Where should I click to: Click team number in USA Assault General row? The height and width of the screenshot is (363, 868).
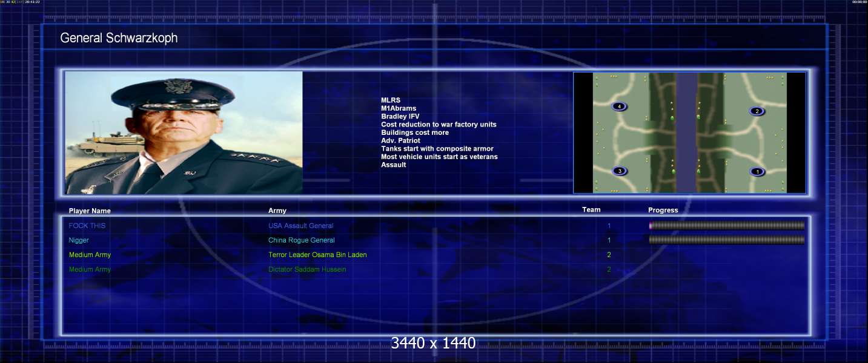coord(609,226)
